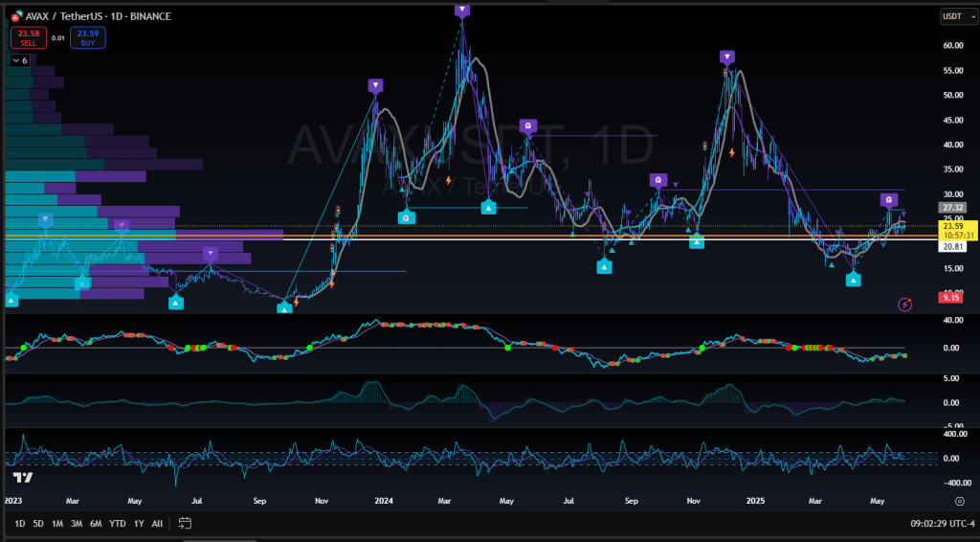Collapse the indicator legend showing 6
Image resolution: width=980 pixels, height=542 pixels.
point(19,60)
